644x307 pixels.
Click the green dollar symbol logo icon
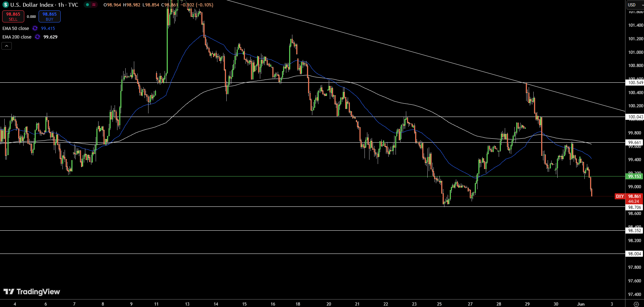(5, 5)
